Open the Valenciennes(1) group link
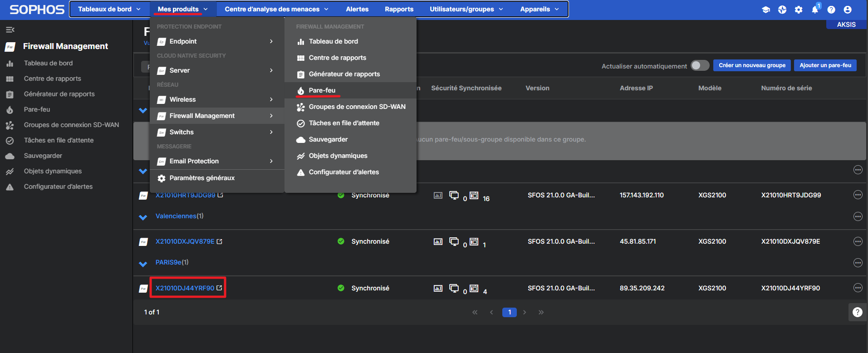868x353 pixels. 179,216
